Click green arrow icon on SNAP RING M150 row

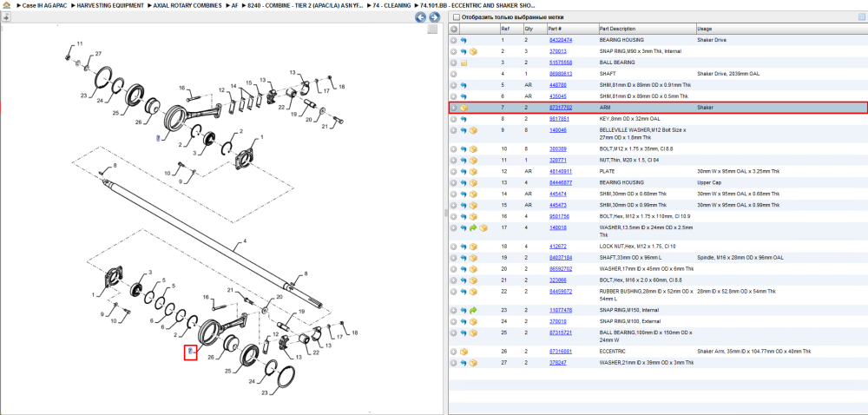coord(474,311)
